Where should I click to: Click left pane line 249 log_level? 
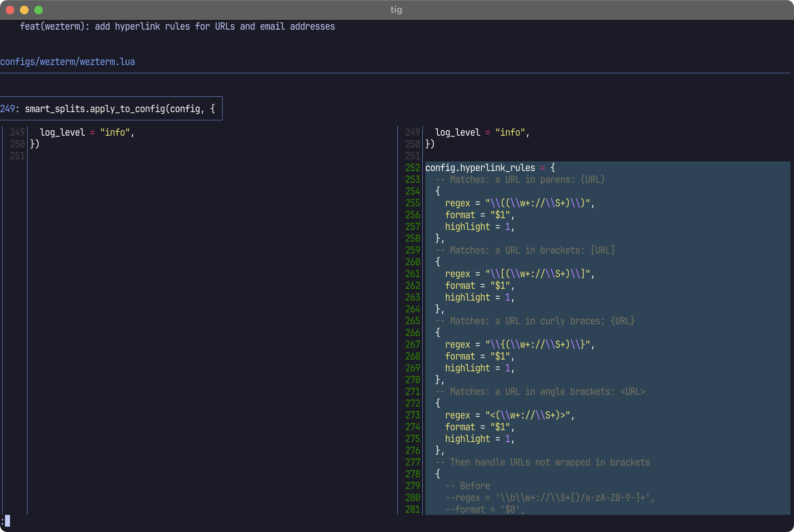pyautogui.click(x=87, y=132)
